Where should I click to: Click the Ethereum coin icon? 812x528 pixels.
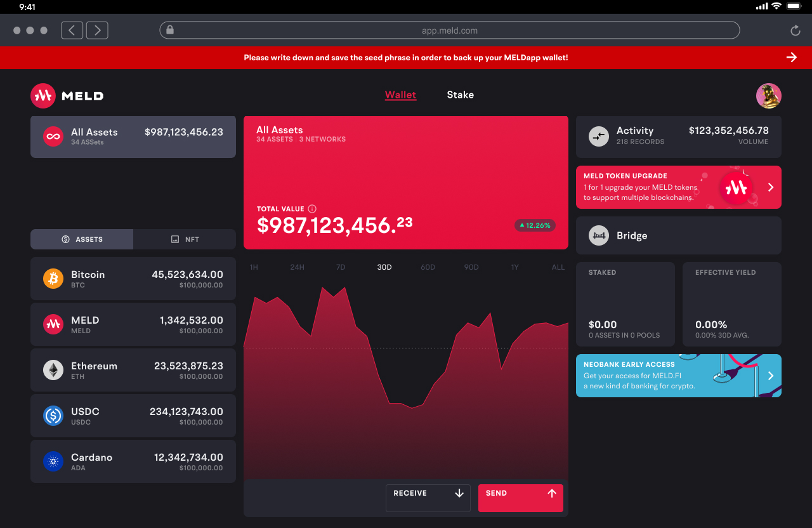tap(53, 370)
